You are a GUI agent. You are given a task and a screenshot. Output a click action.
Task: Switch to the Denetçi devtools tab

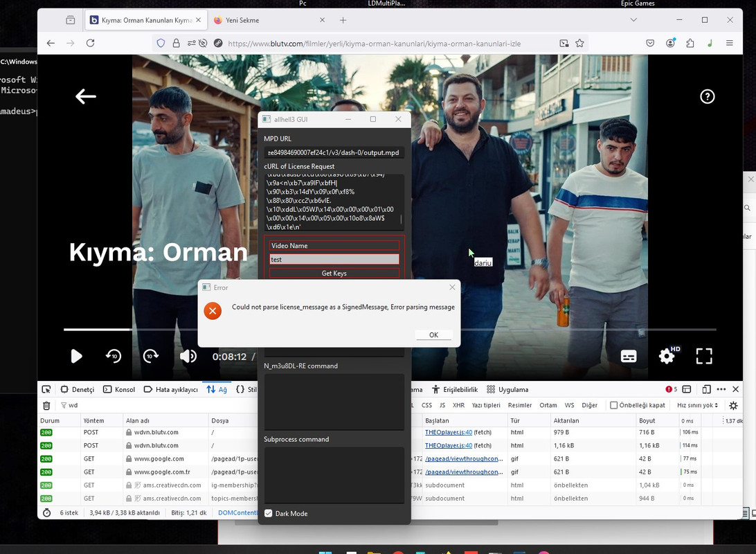[77, 390]
